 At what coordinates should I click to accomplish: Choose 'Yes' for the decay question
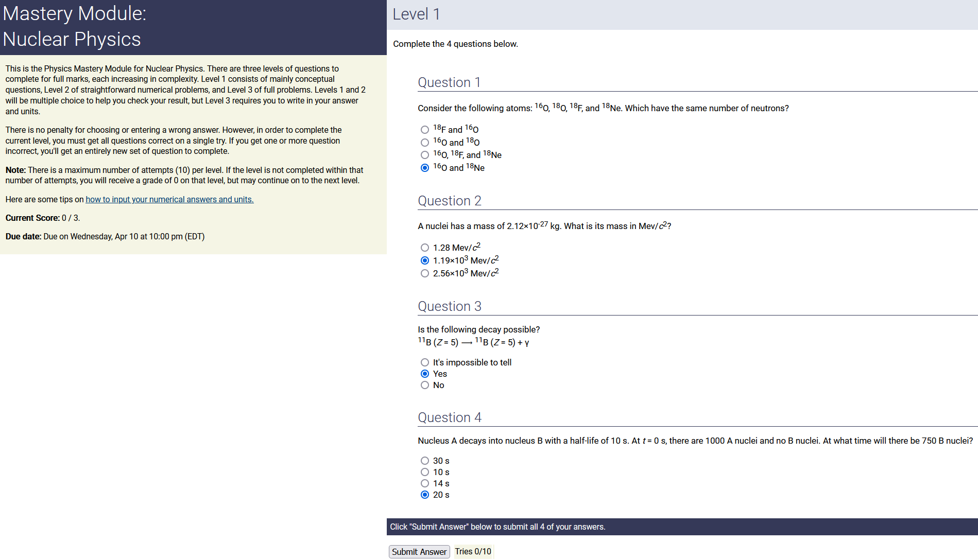(424, 374)
